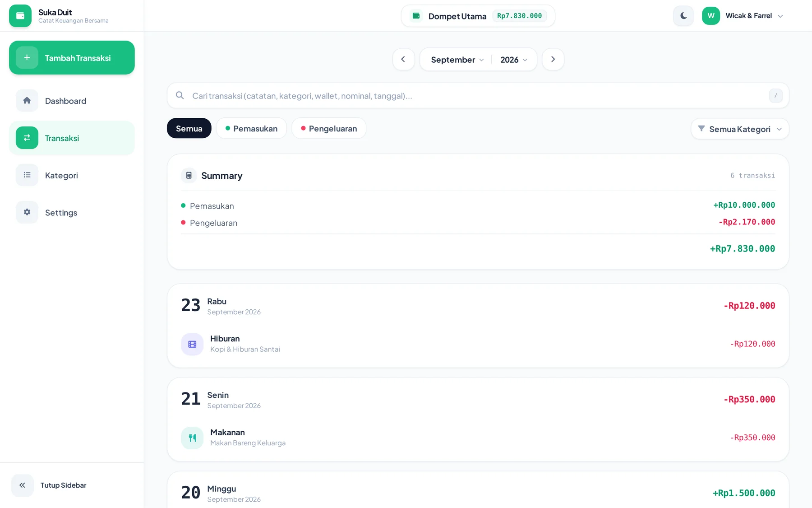Click the -Rp2.170.000 expense value
This screenshot has width=812, height=508.
point(747,222)
